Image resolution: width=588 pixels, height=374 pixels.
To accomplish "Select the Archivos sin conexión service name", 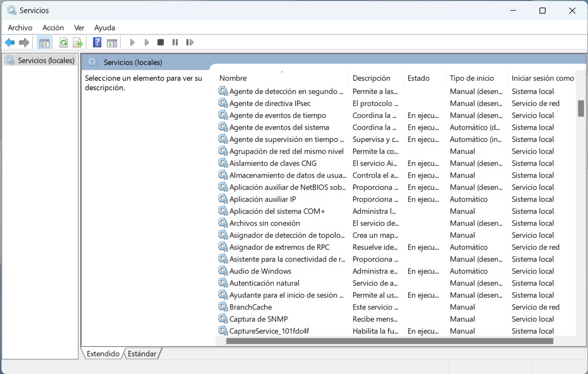I will [264, 224].
